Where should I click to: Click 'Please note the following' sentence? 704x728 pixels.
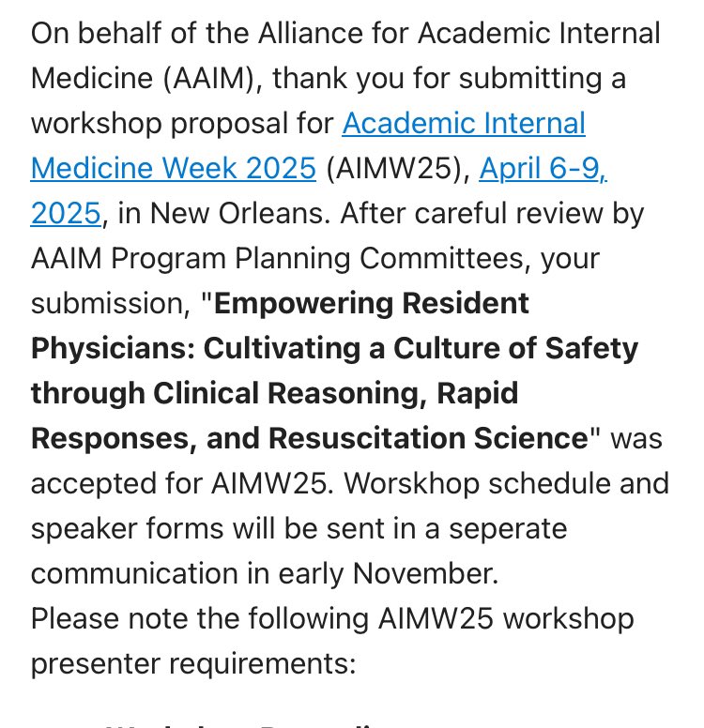200,619
